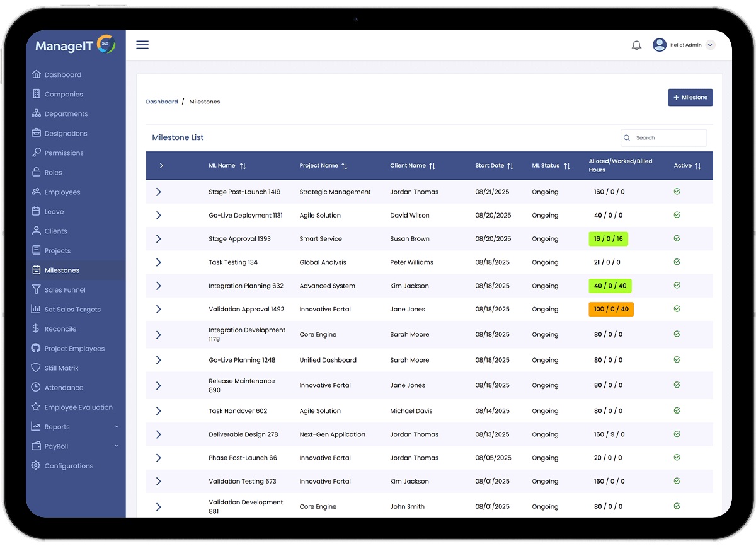Click the orange 100 / 0 / 40 hours badge
The width and height of the screenshot is (756, 546).
[611, 309]
